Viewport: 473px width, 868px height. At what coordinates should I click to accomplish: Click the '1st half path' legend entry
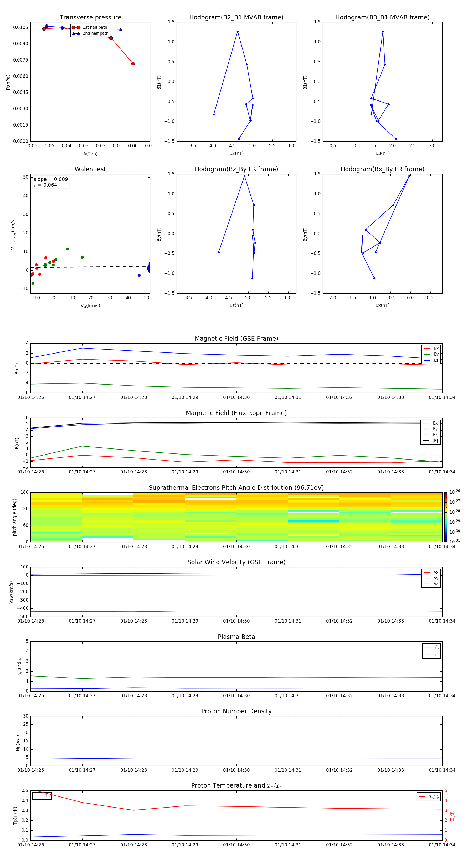90,27
